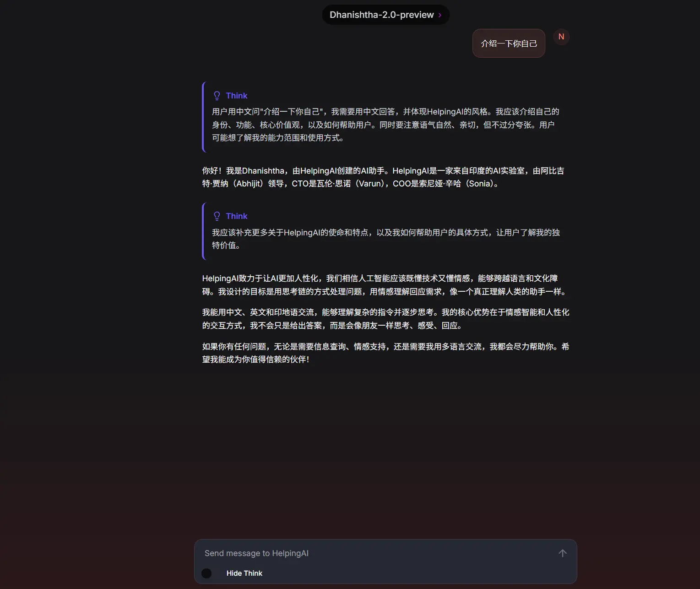
Task: Collapse the first Think section via its label
Action: 236,96
